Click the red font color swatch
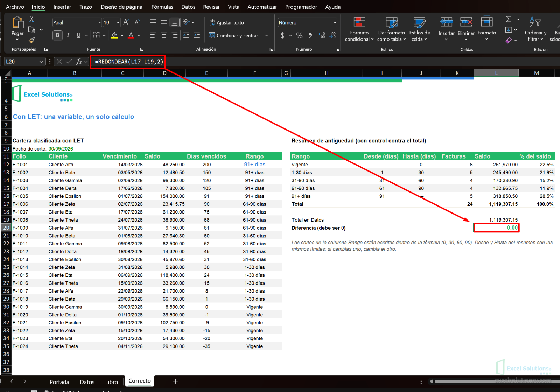This screenshot has width=560, height=392. tap(131, 35)
